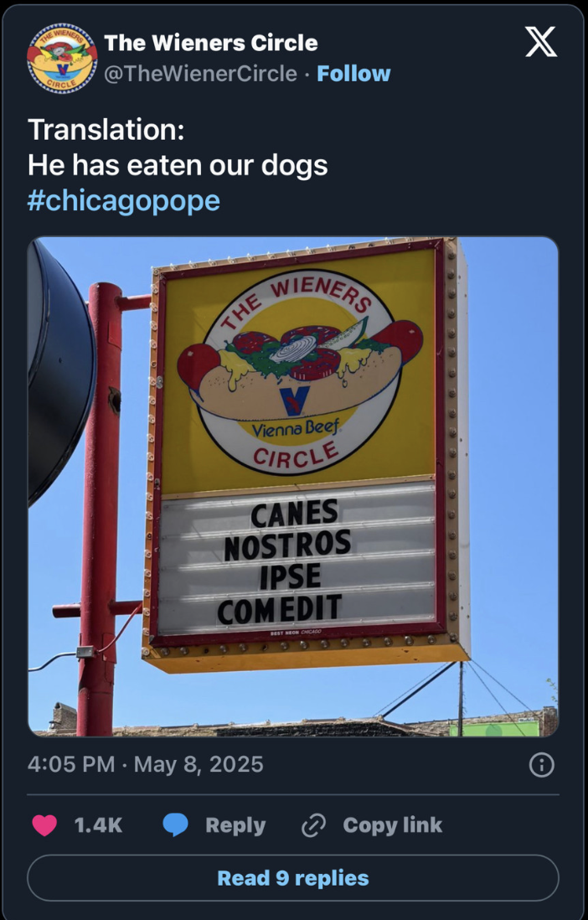The image size is (588, 920).
Task: Click The Wieners Circle display name
Action: pyautogui.click(x=211, y=43)
